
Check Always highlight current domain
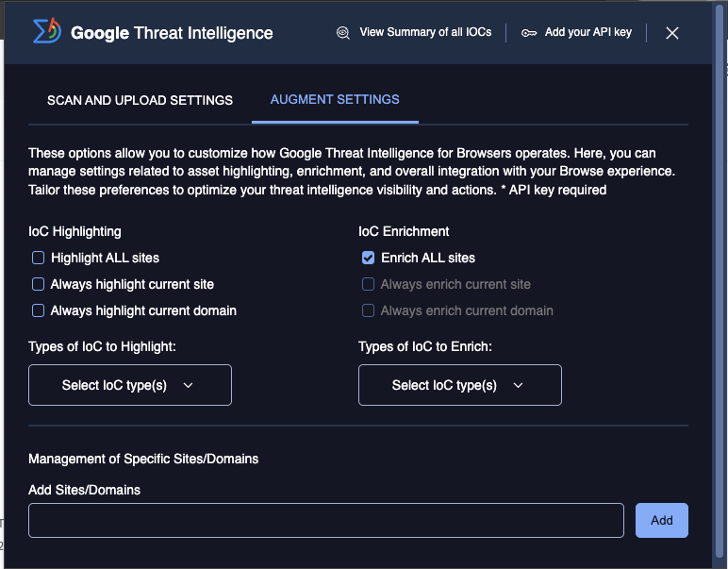point(39,310)
